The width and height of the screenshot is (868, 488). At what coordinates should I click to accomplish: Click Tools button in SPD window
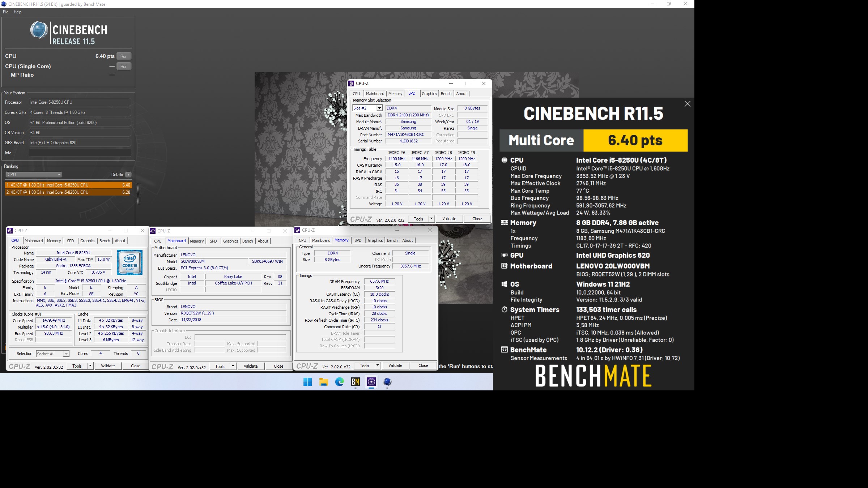click(x=418, y=219)
